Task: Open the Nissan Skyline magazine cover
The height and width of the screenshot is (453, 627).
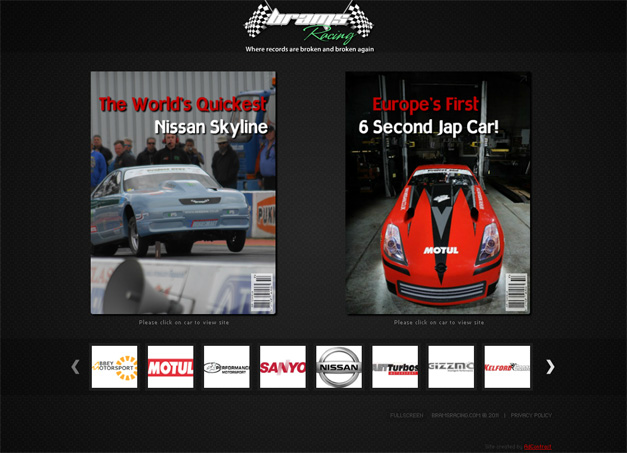Action: click(x=183, y=193)
